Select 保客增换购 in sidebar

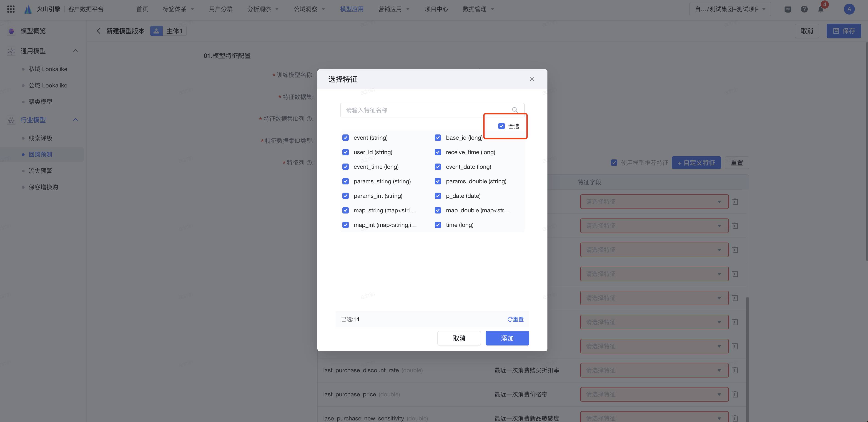click(43, 187)
